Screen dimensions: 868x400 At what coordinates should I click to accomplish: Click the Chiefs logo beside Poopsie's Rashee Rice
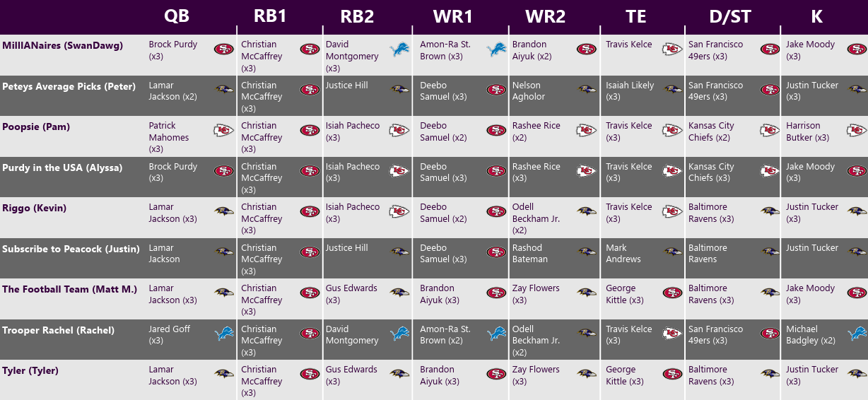587,131
